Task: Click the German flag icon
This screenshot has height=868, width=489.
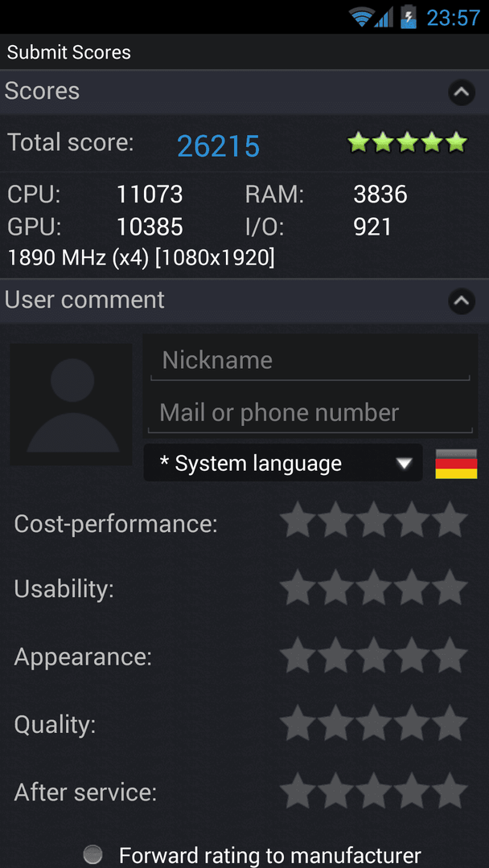Action: pos(456,464)
